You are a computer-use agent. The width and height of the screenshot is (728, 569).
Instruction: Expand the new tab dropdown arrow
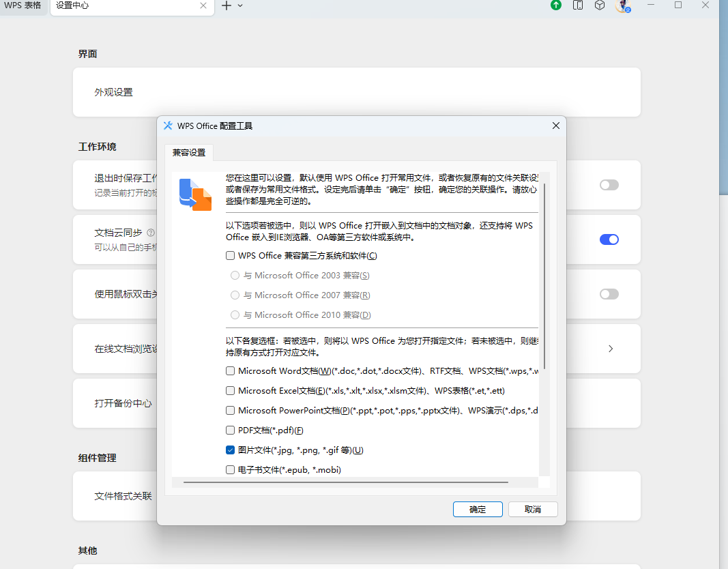[x=240, y=5]
